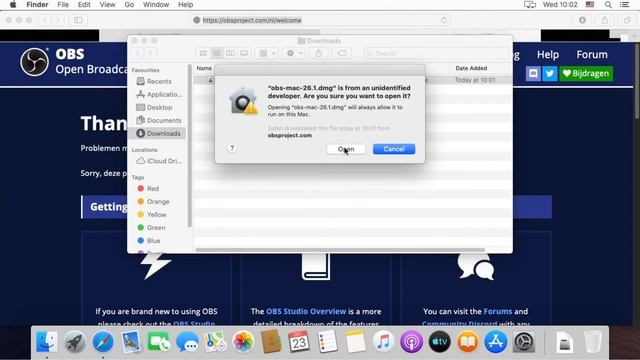Open App Store from the Dock
Viewport: 640px width, 360px height.
496,342
